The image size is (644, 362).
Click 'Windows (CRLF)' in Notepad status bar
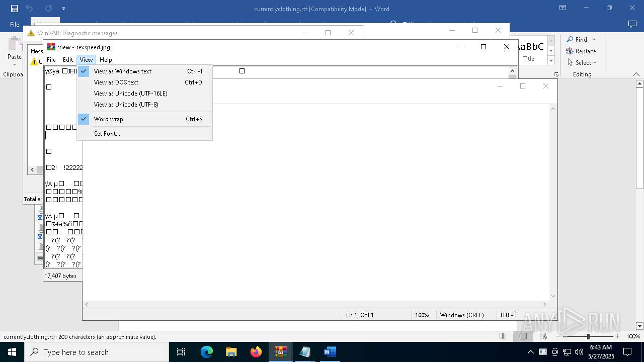coord(462,315)
